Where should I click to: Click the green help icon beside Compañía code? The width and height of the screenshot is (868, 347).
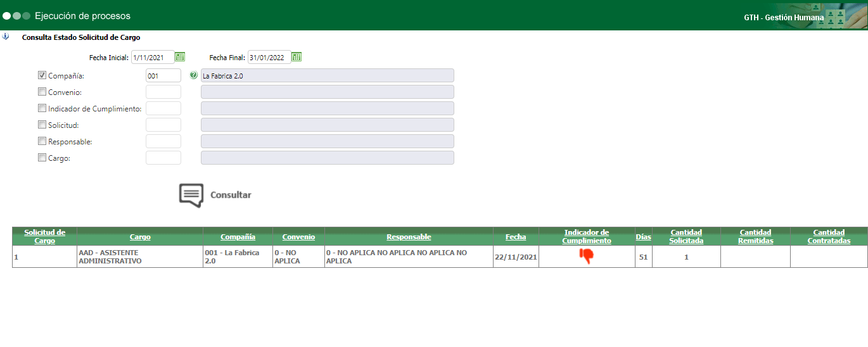coord(194,75)
